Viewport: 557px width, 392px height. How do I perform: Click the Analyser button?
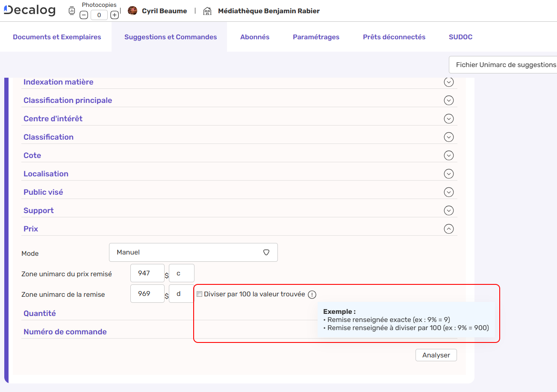[x=436, y=355]
